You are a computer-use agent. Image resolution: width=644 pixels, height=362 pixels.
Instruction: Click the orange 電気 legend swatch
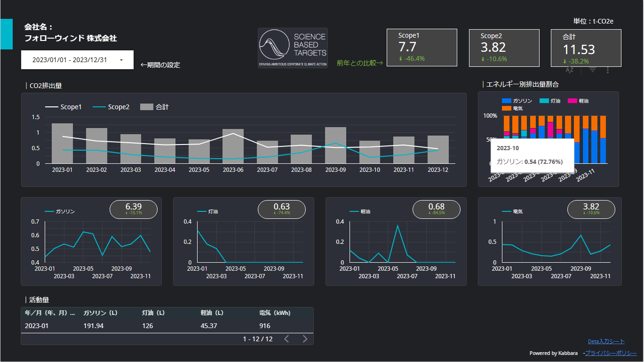coord(507,109)
